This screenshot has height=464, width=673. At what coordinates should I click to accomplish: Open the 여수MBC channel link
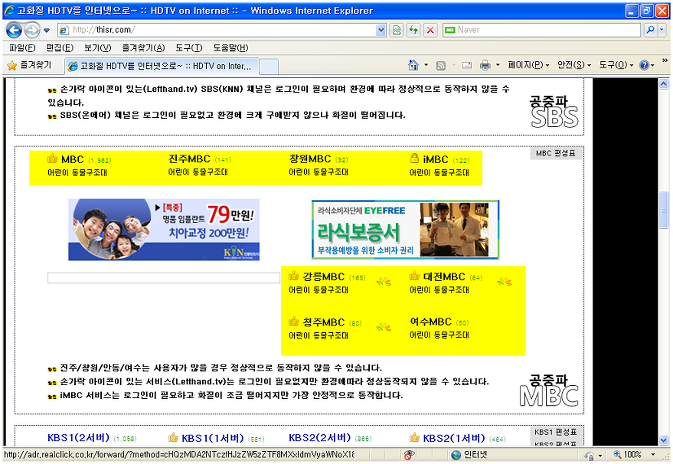430,322
